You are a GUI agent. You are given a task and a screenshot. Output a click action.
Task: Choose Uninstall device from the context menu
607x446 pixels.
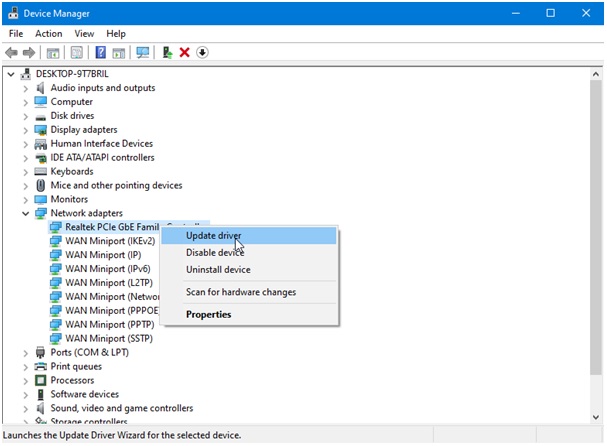[x=249, y=269]
